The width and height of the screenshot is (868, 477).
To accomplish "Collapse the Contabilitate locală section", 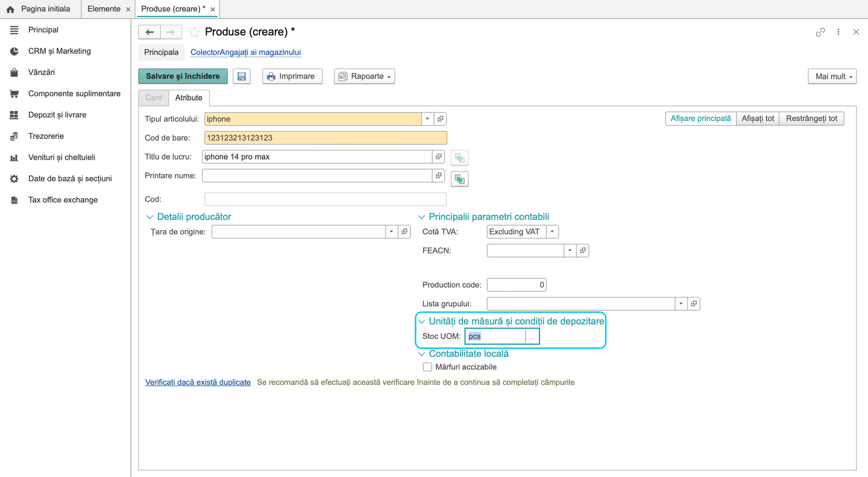I will (x=422, y=354).
